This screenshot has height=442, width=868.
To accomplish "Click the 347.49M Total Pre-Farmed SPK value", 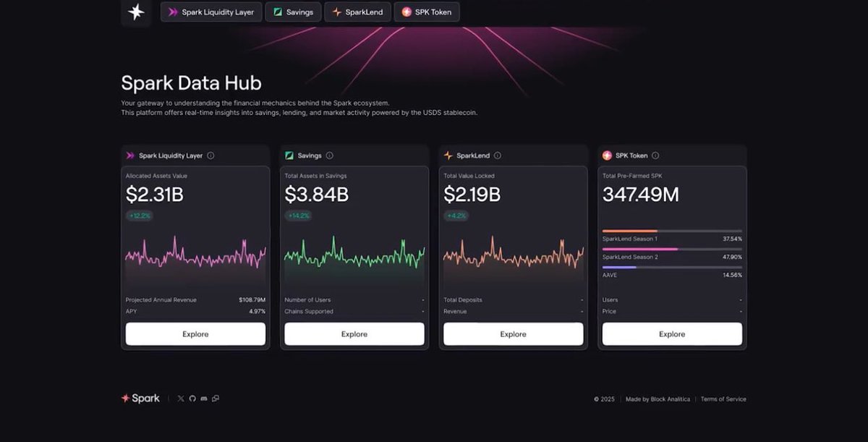I will (641, 195).
